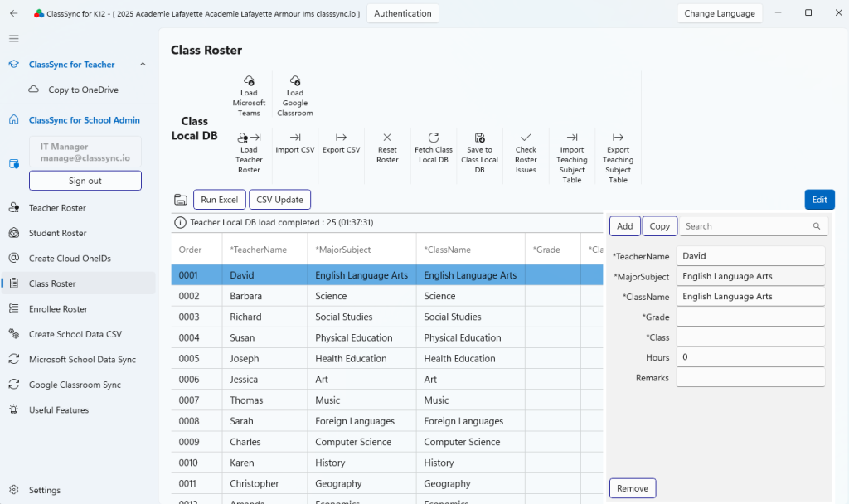Click the Student Roster sidebar icon

click(x=14, y=233)
